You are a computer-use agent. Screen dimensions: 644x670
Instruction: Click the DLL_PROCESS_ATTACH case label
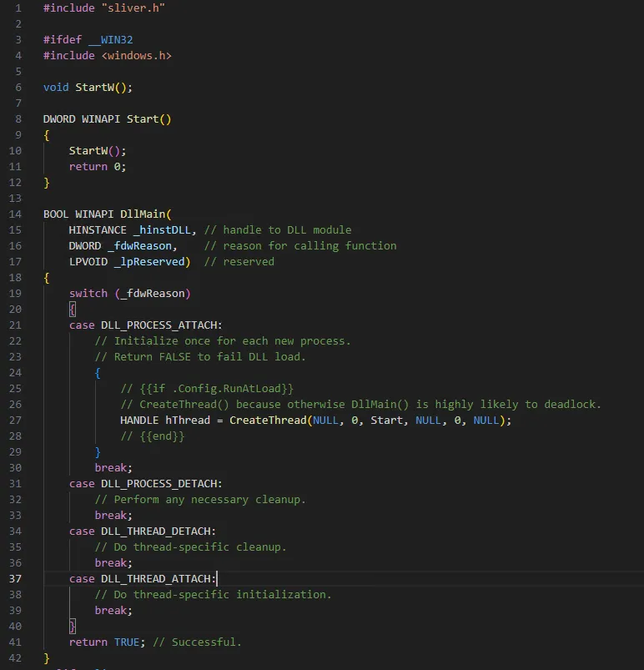pyautogui.click(x=158, y=325)
